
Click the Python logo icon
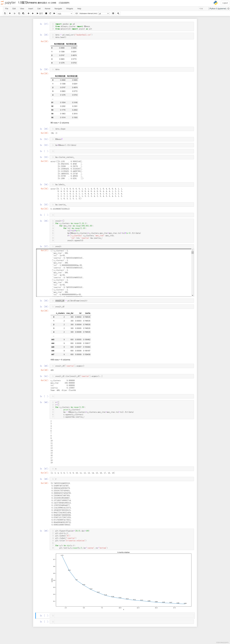[216, 3]
